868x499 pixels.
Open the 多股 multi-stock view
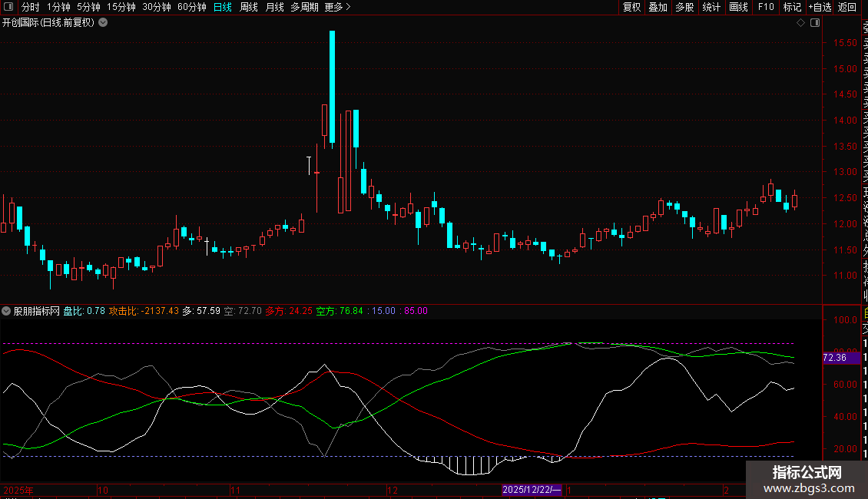(x=684, y=7)
